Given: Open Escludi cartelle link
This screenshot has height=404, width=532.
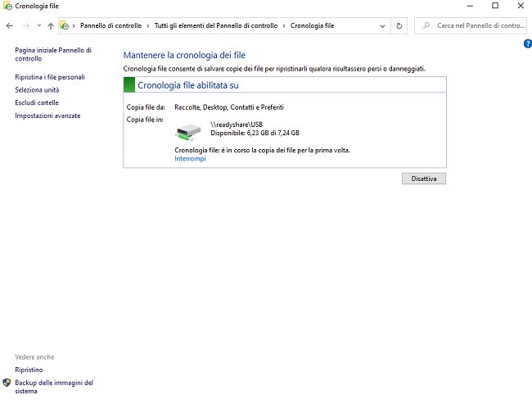Looking at the screenshot, I should (37, 102).
